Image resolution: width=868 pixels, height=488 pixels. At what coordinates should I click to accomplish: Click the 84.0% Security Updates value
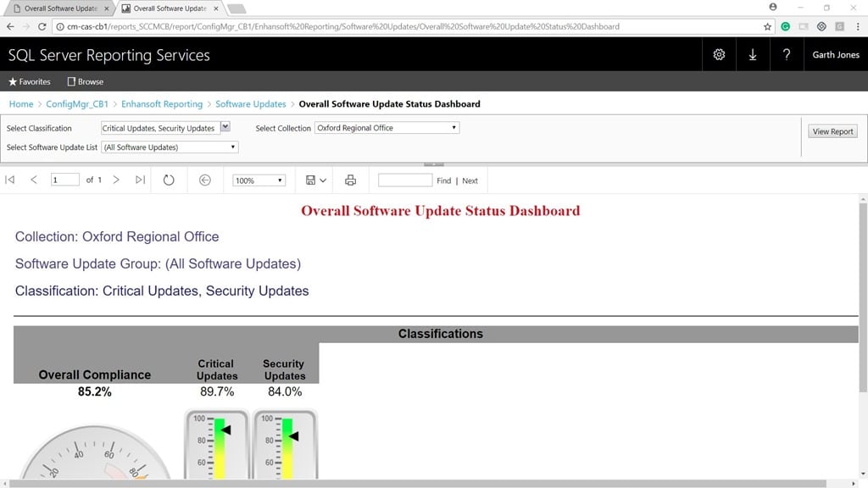[x=285, y=391]
